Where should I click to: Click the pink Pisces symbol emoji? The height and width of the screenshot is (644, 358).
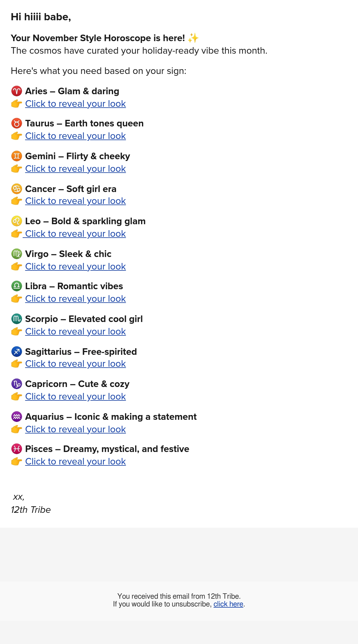click(x=17, y=449)
